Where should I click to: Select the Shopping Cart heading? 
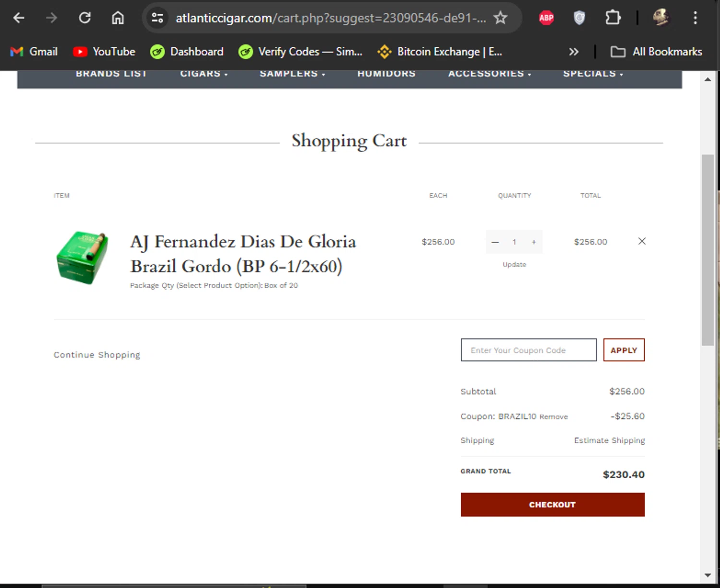tap(349, 141)
